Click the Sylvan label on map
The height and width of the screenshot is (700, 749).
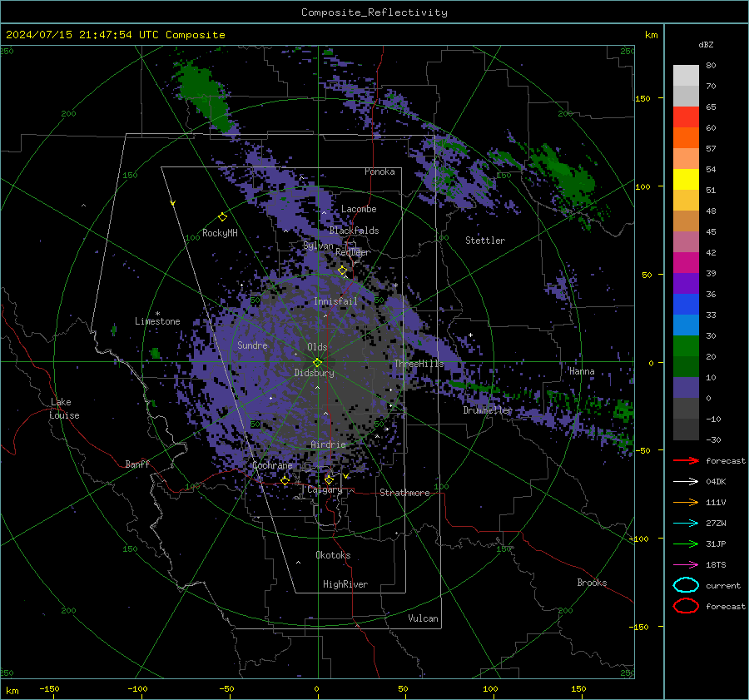[318, 246]
